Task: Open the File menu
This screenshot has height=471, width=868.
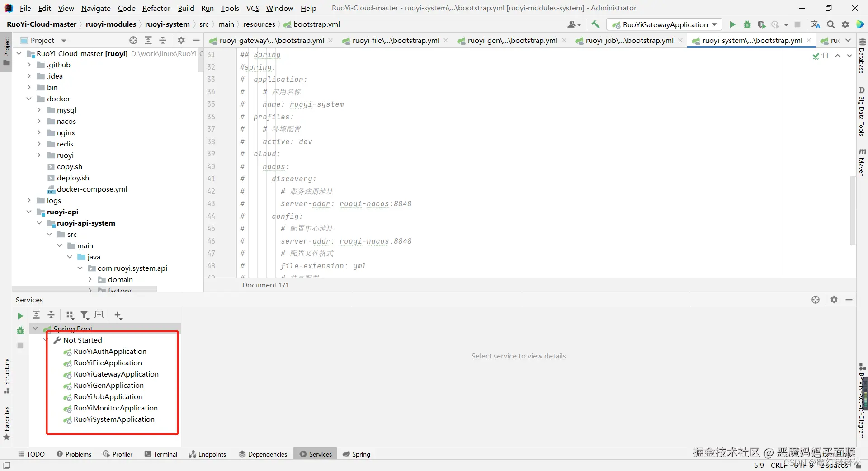Action: click(25, 8)
